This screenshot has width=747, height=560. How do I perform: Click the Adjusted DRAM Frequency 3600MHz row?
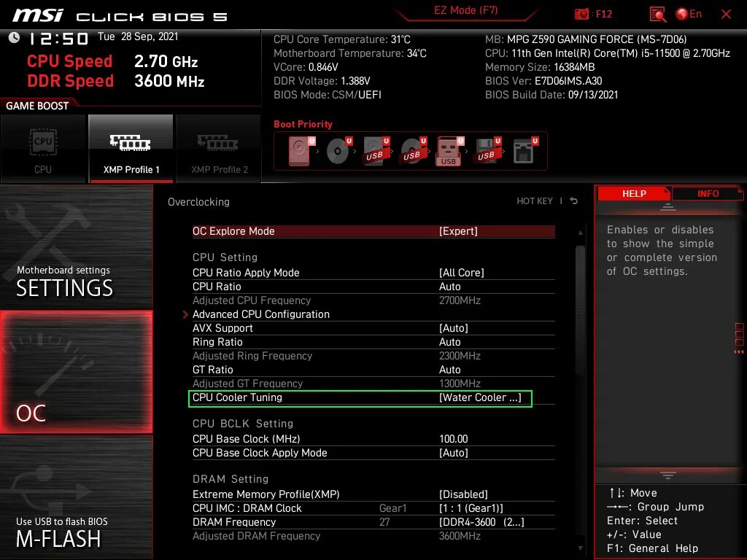(x=373, y=536)
